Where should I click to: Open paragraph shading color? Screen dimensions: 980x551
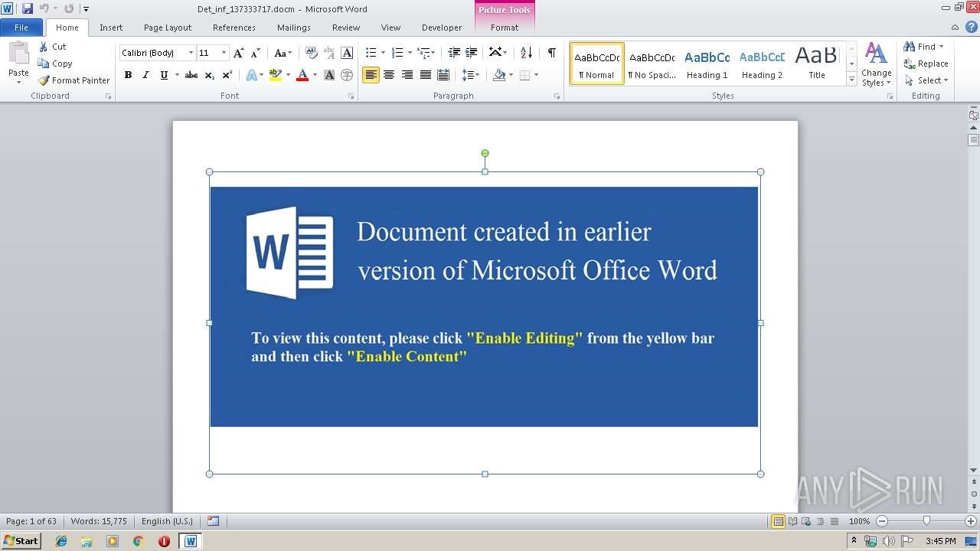click(x=503, y=75)
